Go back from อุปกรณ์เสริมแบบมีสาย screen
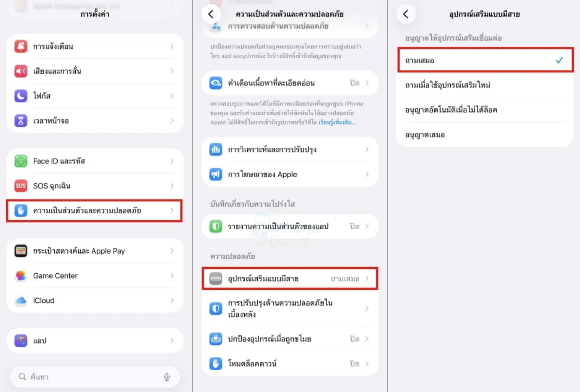The image size is (580, 392). point(406,14)
